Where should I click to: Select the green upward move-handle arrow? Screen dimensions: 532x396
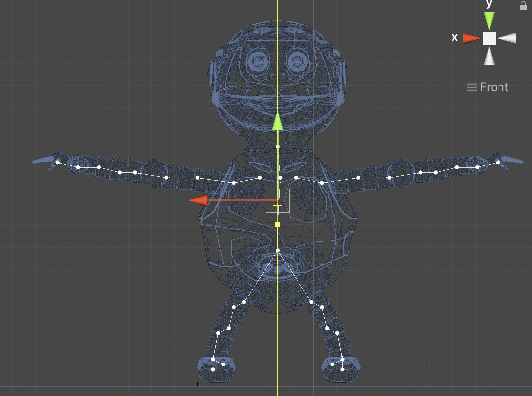(x=278, y=121)
